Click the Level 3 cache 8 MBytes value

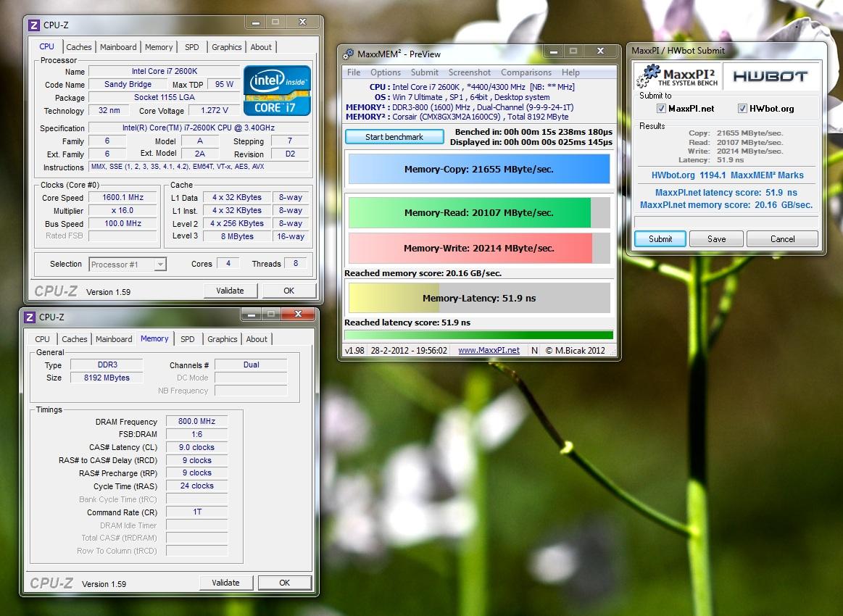(237, 236)
